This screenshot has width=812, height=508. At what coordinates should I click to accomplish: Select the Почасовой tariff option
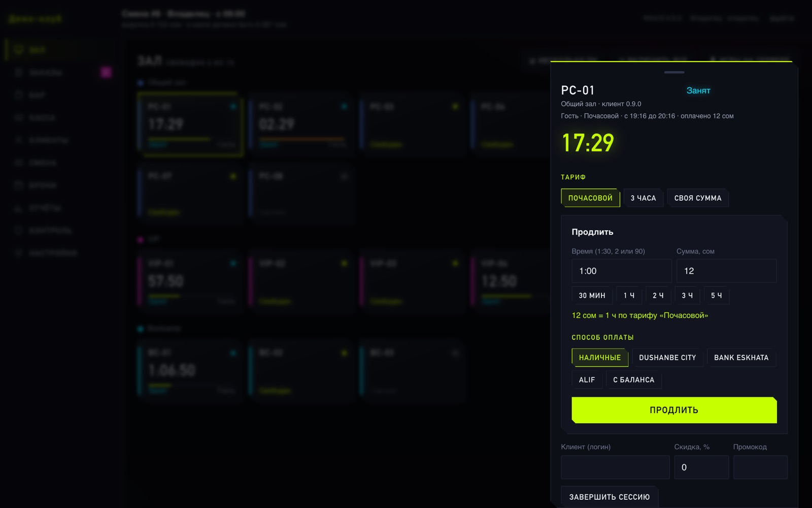[590, 198]
